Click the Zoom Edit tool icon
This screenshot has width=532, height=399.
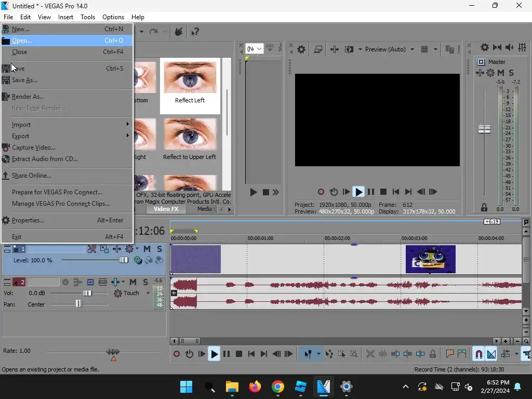pos(353,354)
